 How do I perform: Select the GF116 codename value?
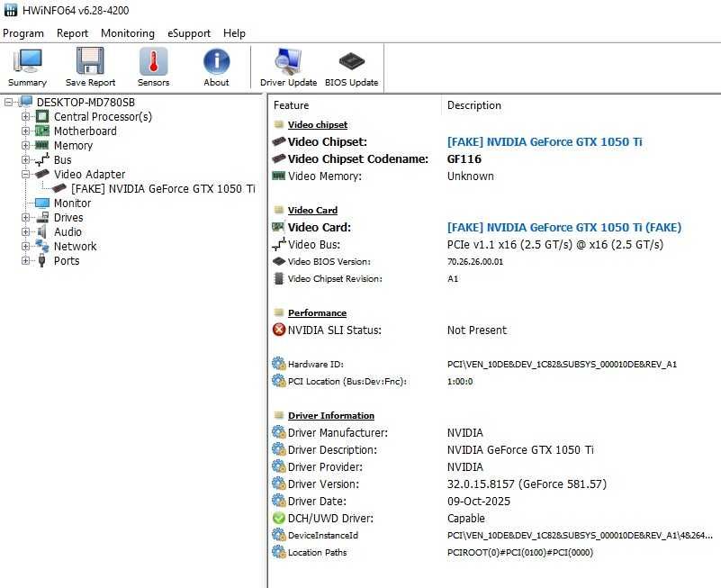(x=464, y=158)
